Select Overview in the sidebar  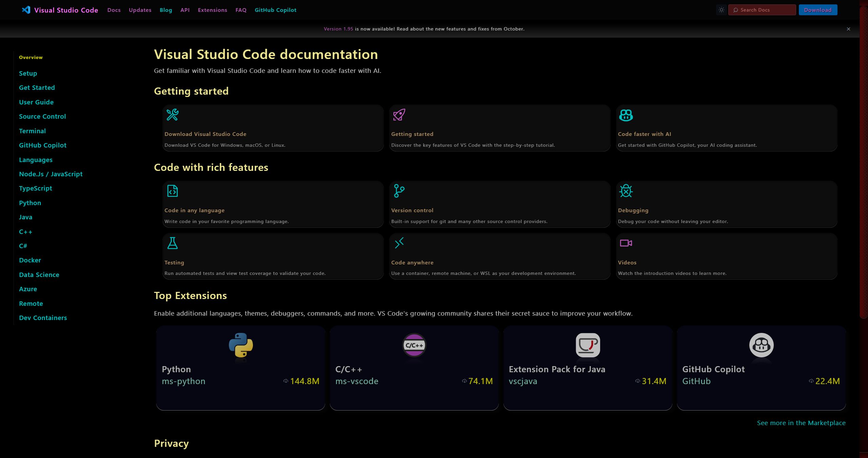click(x=31, y=58)
